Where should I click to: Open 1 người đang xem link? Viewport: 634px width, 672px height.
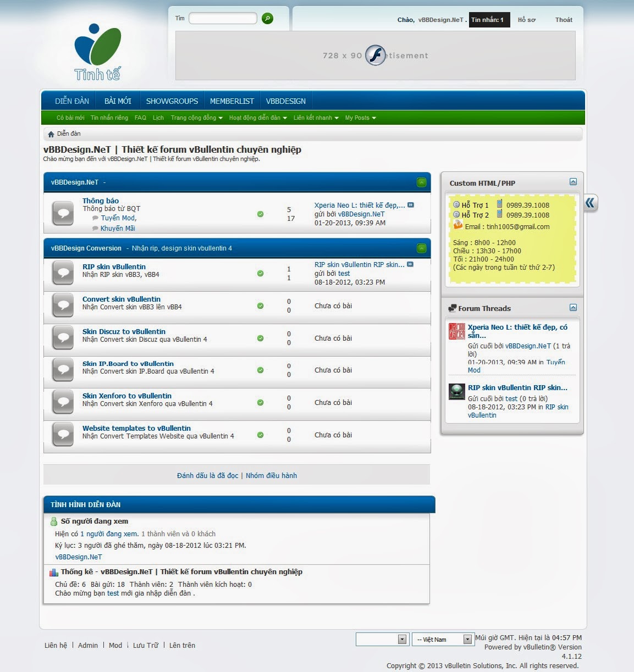109,534
